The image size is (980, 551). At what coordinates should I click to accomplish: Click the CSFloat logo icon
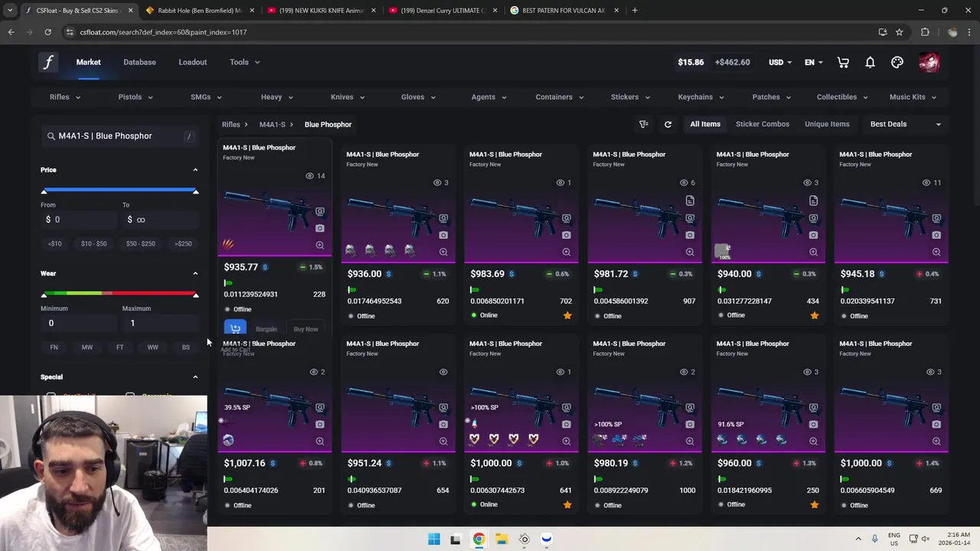(48, 62)
